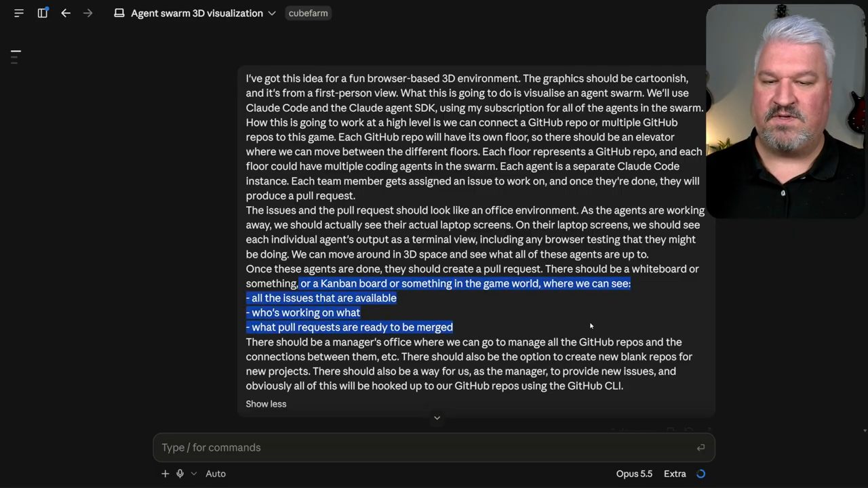Image resolution: width=868 pixels, height=488 pixels.
Task: Click the line "- who's working on what"
Action: 302,312
